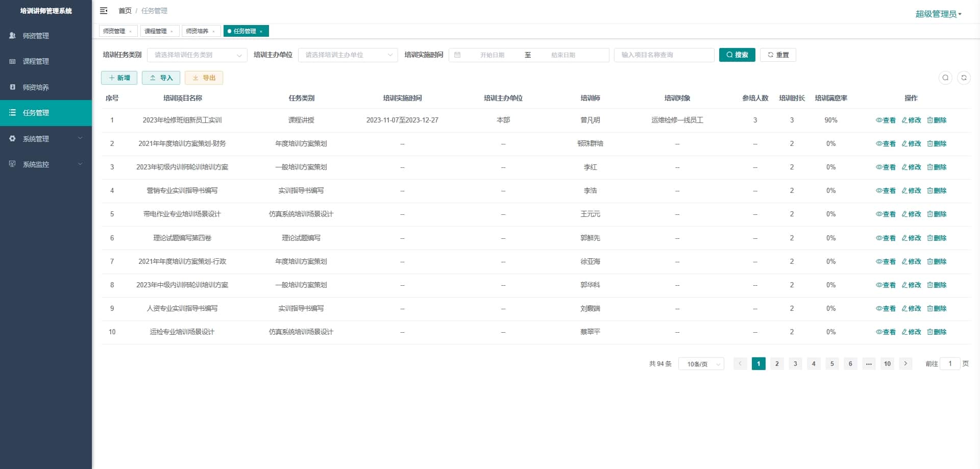View row 3 (2023年初级内训师轮训培训方案)
This screenshot has height=469, width=980.
886,167
